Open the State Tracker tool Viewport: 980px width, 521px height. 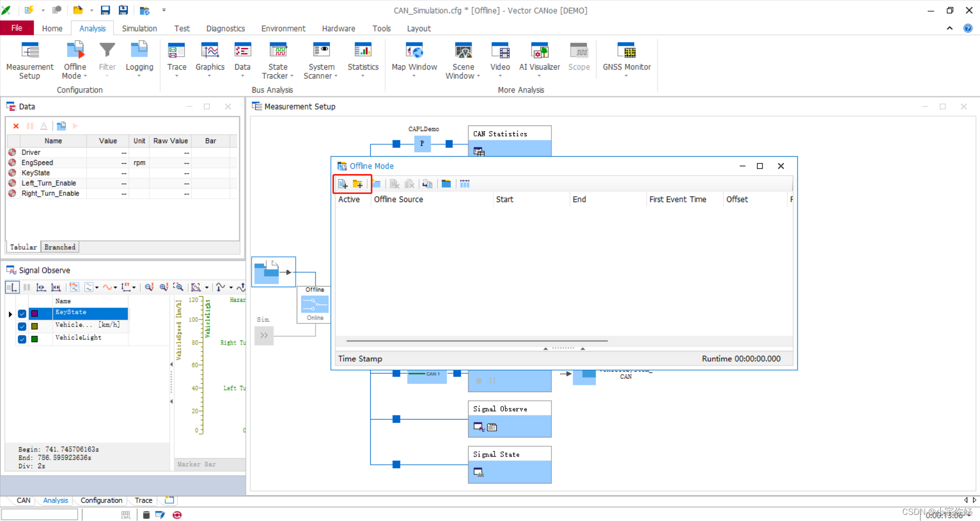click(x=278, y=60)
